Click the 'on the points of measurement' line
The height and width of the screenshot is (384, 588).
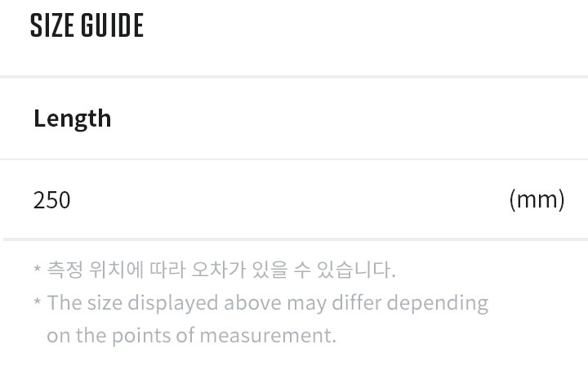point(191,335)
